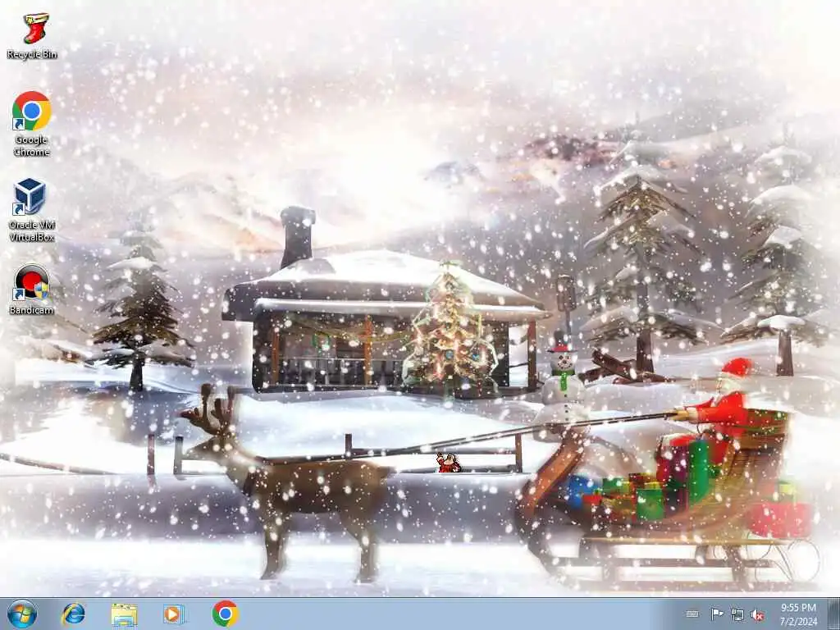Viewport: 840px width, 630px height.
Task: Open the Action Center flag icon
Action: pyautogui.click(x=717, y=614)
